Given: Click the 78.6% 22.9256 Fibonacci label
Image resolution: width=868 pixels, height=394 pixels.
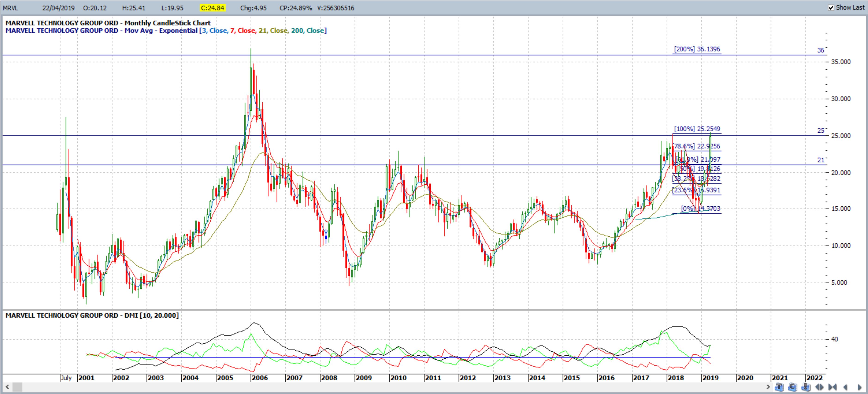Looking at the screenshot, I should pos(697,147).
